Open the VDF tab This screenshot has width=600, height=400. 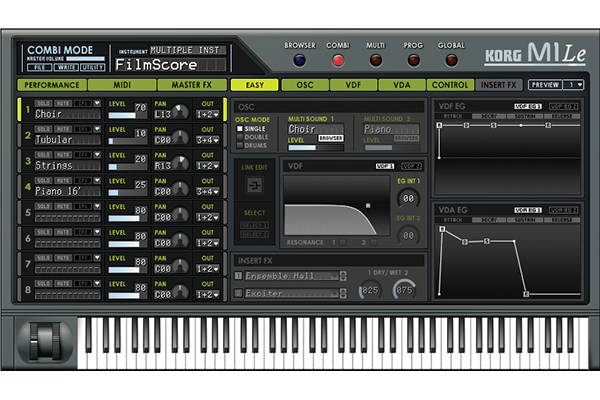[x=355, y=85]
